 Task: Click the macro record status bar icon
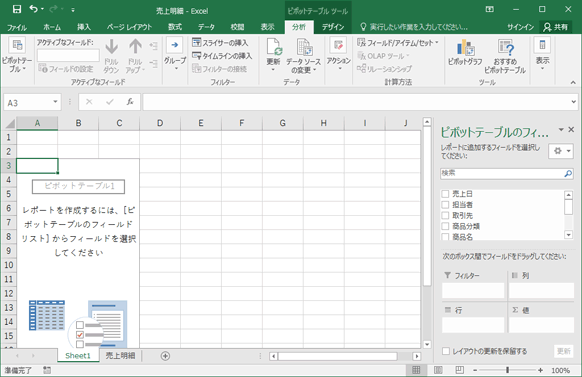click(47, 370)
